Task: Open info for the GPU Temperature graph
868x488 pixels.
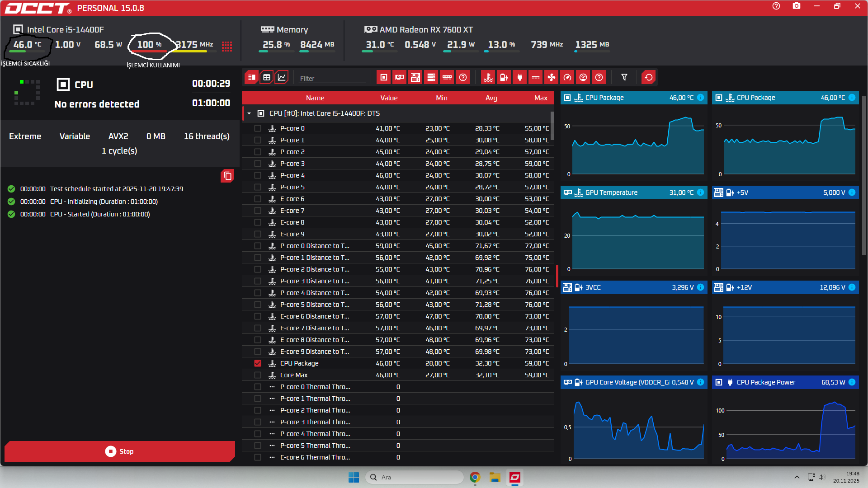Action: click(700, 192)
